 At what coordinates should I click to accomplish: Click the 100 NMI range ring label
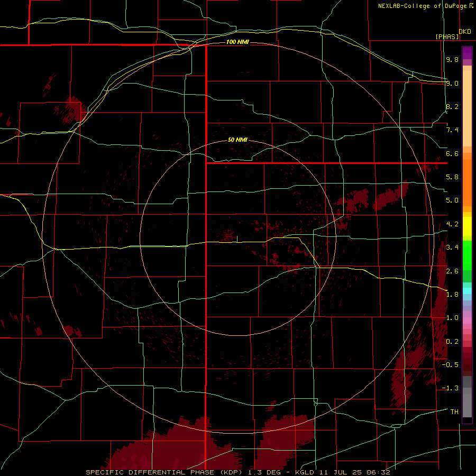(237, 42)
